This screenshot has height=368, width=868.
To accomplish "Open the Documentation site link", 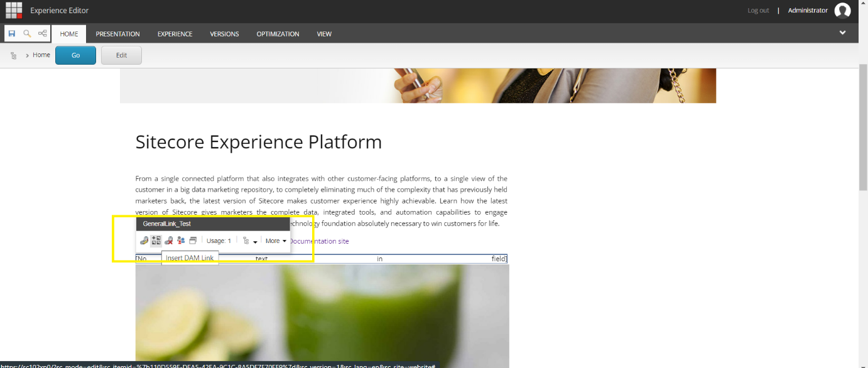I will (319, 241).
